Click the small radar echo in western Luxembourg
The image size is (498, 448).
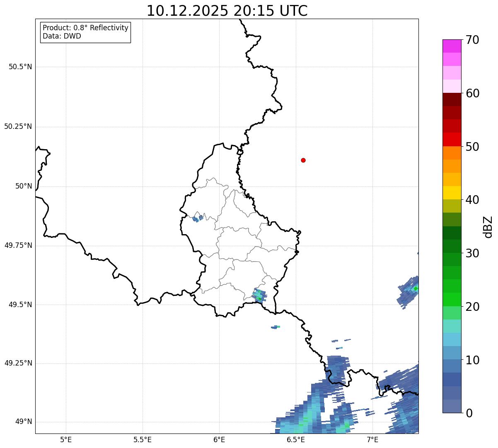[198, 218]
